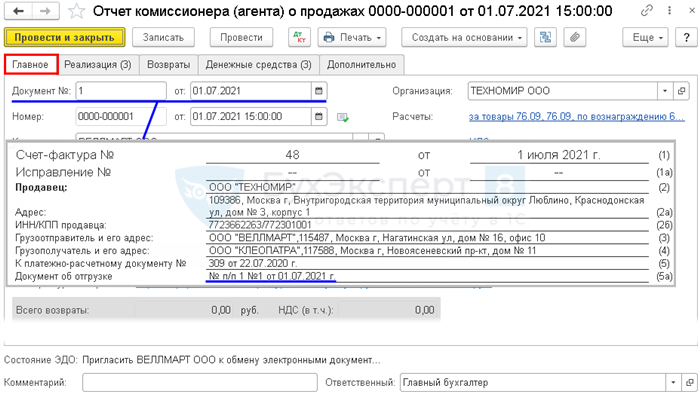Viewport: 700px width, 394px height.
Task: Click the payment document value 309 от 22.07.2020
Action: coord(253,263)
